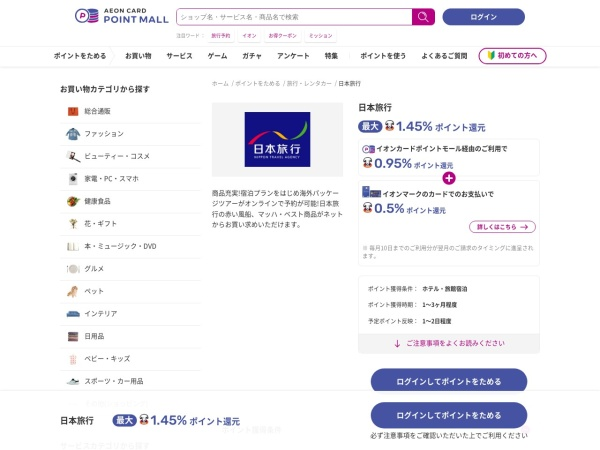Select the グルメ category text
The image size is (600, 450).
coord(94,269)
